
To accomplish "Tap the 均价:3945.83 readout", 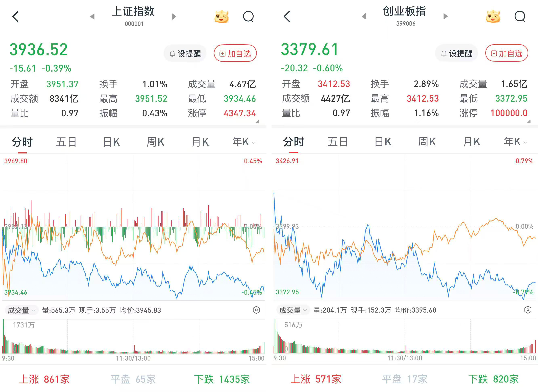I will (x=140, y=310).
